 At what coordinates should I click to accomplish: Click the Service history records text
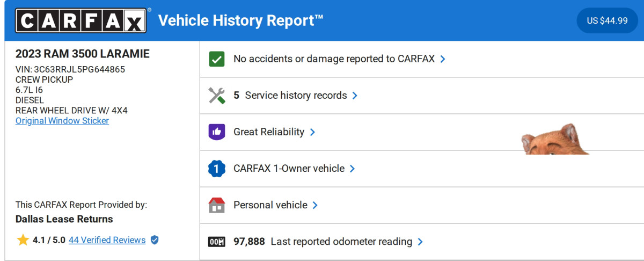[x=296, y=96]
